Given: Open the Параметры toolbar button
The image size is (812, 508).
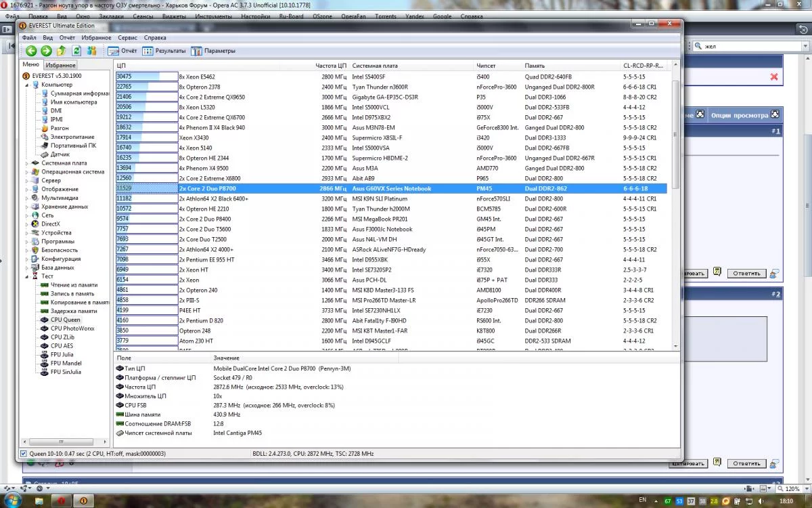Looking at the screenshot, I should (213, 51).
